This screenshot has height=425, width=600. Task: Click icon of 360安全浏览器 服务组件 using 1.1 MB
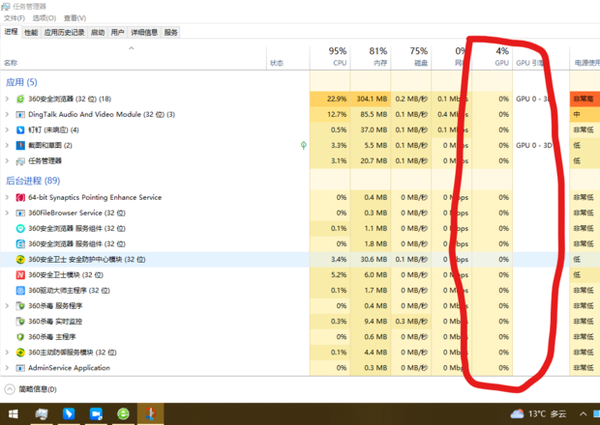pos(20,228)
